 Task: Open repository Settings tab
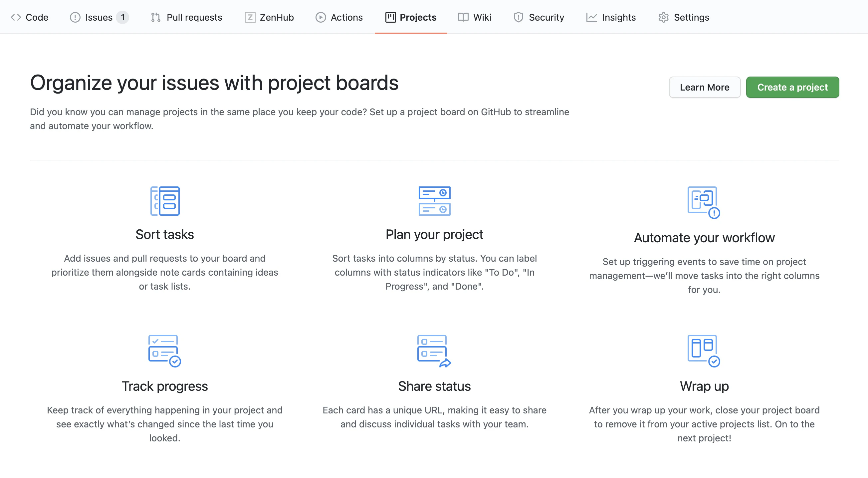[x=683, y=17]
